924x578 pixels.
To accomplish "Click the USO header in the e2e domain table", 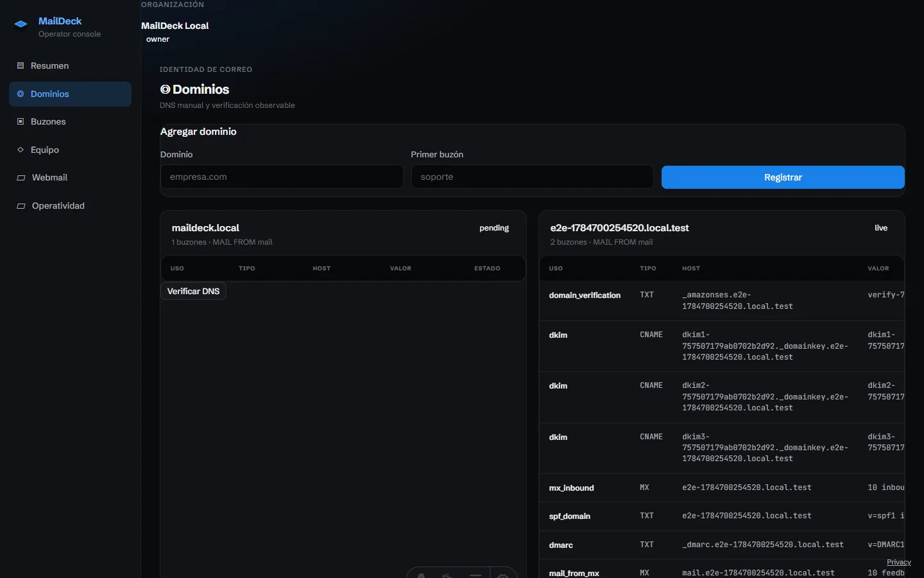I will click(556, 268).
